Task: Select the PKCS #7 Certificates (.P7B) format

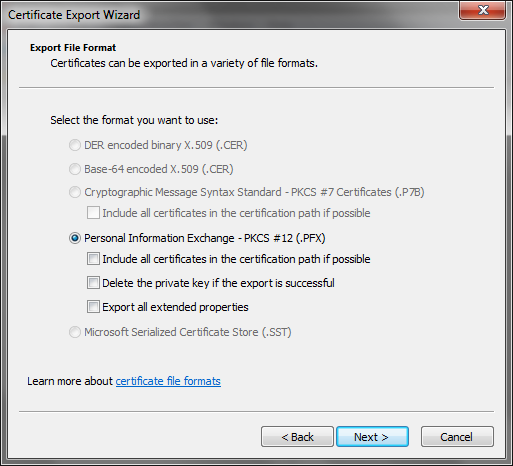Action: (x=75, y=192)
